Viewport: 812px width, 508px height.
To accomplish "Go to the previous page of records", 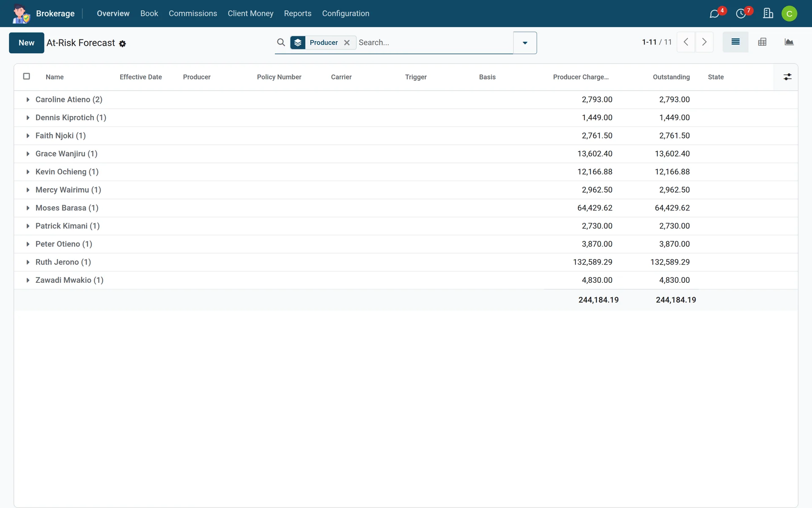I will [686, 42].
